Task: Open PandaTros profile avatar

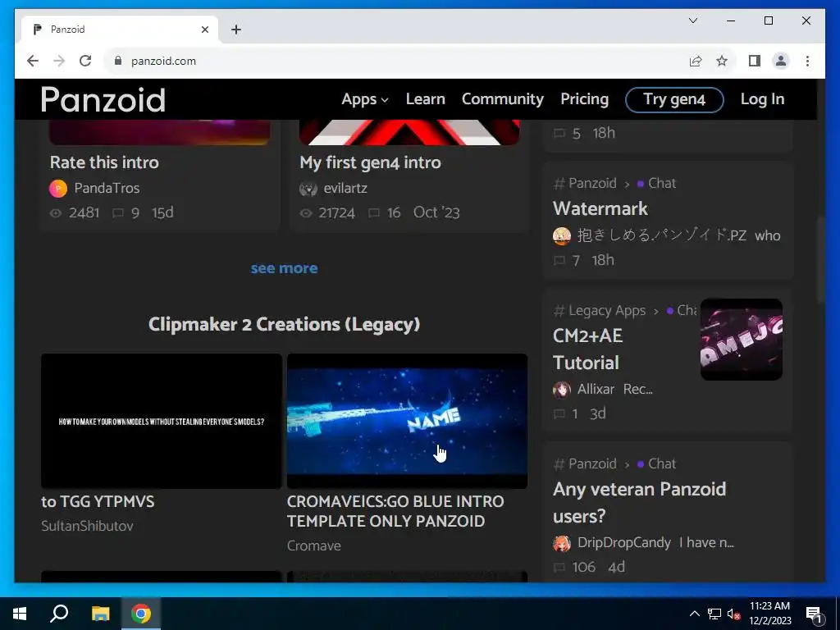Action: [x=58, y=188]
